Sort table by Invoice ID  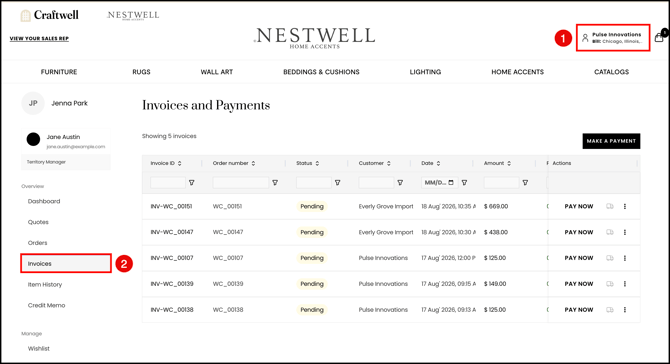pyautogui.click(x=179, y=163)
